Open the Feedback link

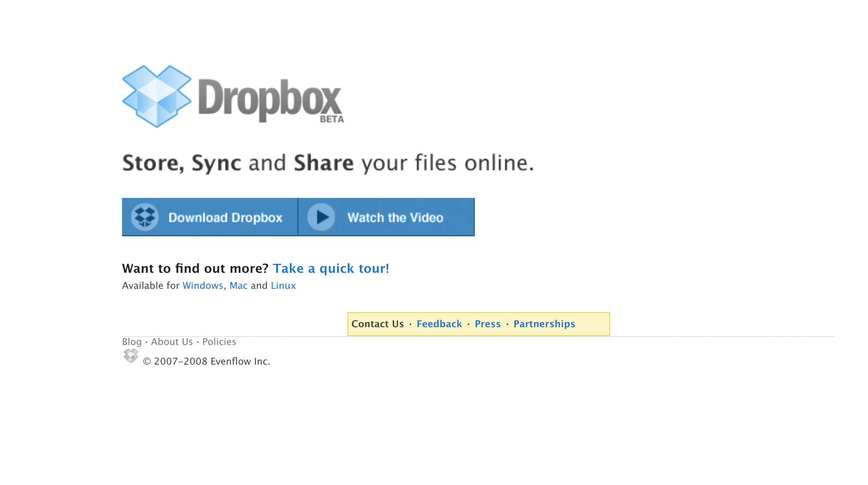(x=439, y=324)
